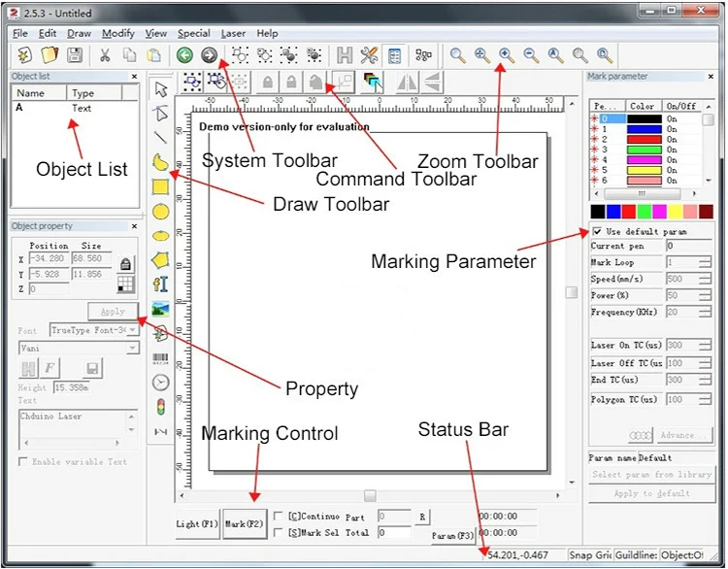Select the Curve draw tool
Screen dimensions: 728x569
(x=160, y=162)
